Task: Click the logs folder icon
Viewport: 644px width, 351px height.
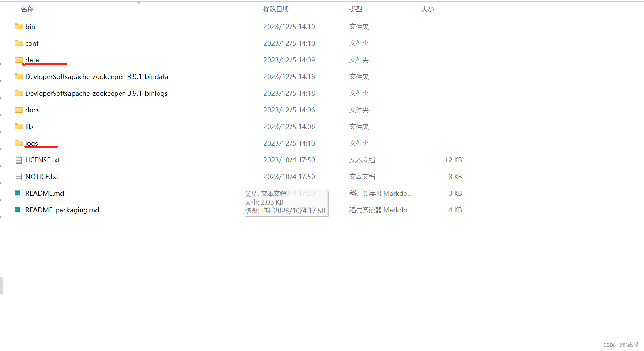Action: tap(19, 143)
